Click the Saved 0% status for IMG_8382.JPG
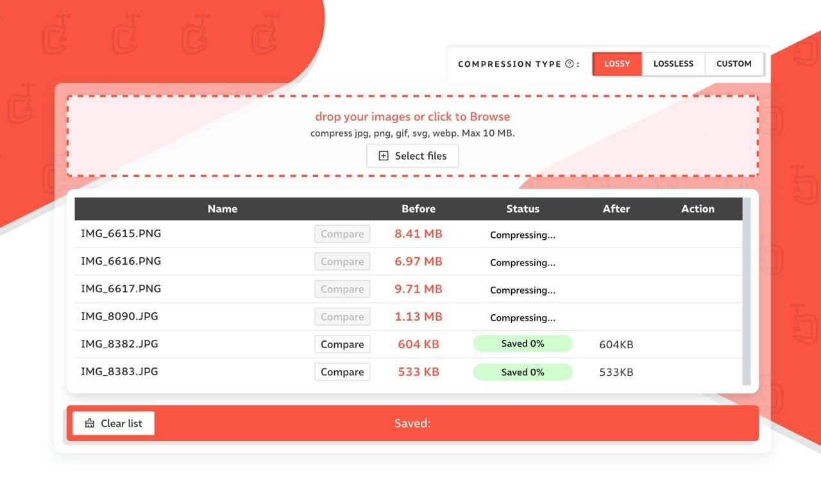 tap(523, 344)
